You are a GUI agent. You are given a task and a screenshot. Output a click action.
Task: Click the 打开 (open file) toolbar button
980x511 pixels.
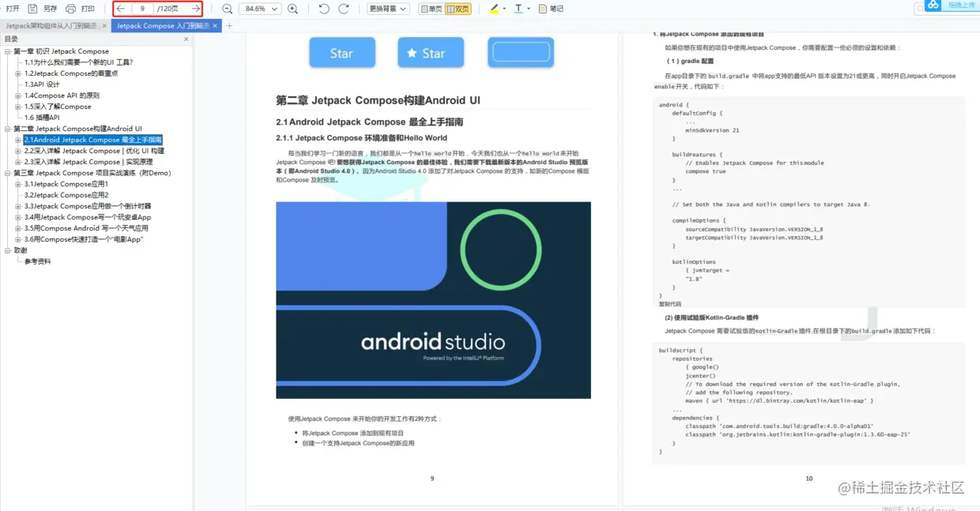(x=13, y=9)
